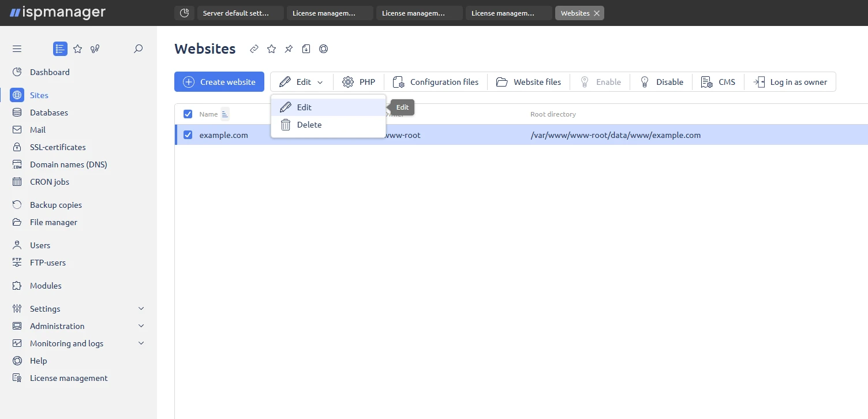Close the Websites tab
Screen dimensions: 868x419
597,13
